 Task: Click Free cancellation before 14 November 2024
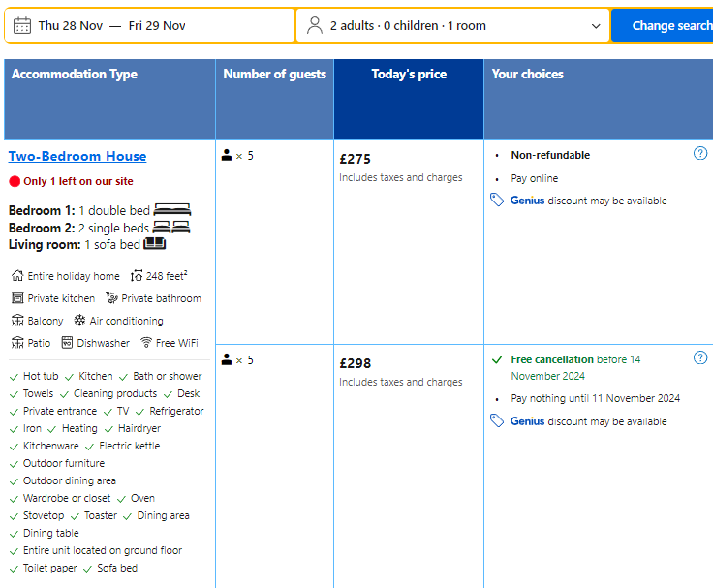[575, 367]
